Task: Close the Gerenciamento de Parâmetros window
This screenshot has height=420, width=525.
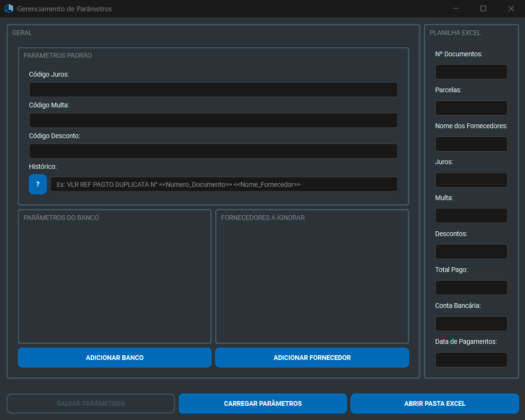Action: pyautogui.click(x=511, y=9)
